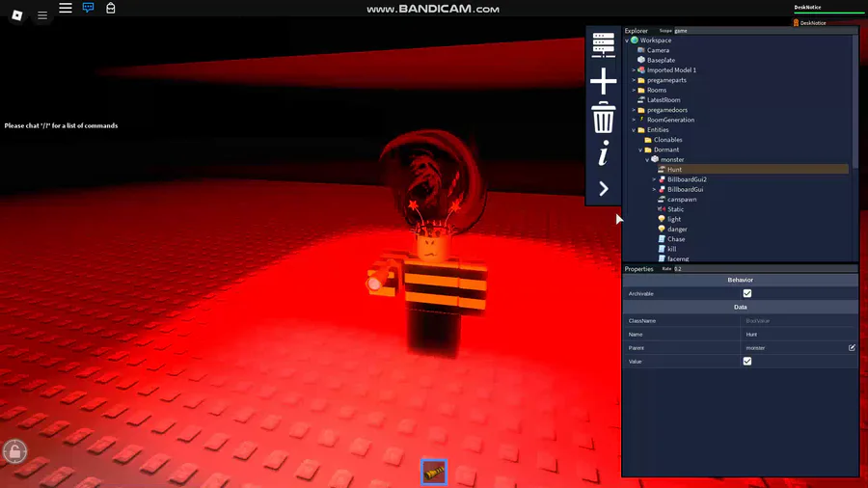Click the right chevron in tool sidebar

(x=604, y=189)
